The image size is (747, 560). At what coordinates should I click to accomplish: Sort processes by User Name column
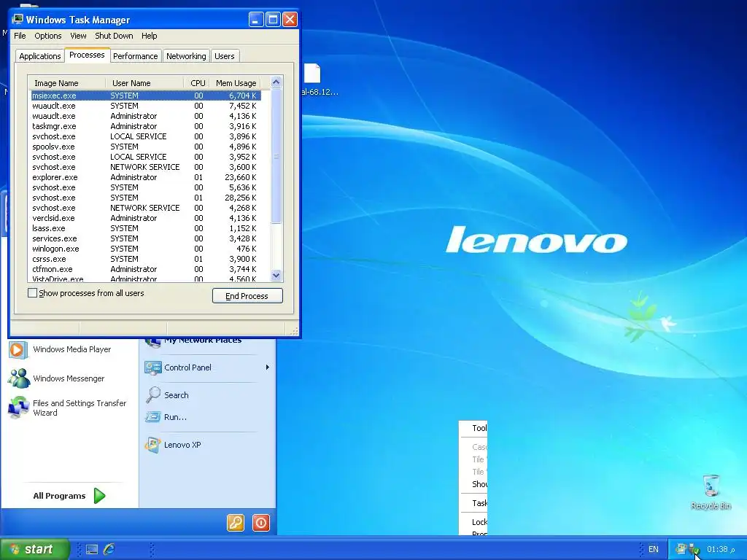[x=144, y=83]
